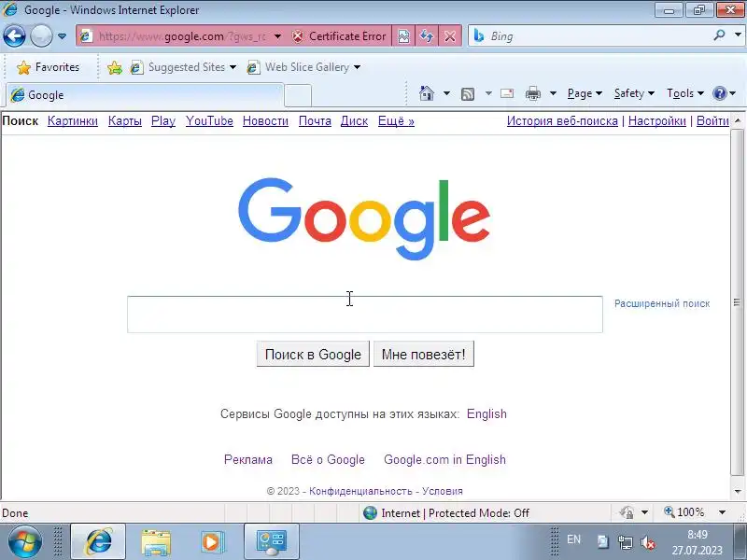Select the Google browser tab
This screenshot has height=560, width=747.
(145, 95)
